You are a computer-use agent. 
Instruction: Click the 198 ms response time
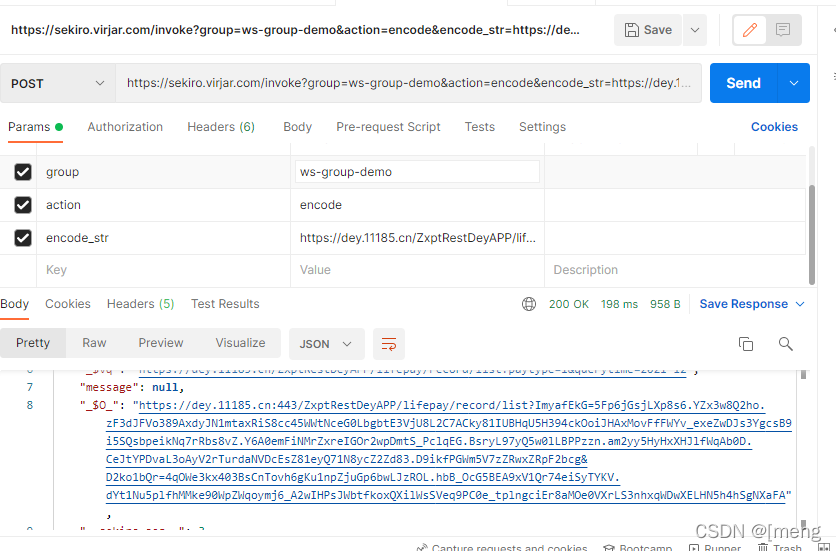[x=619, y=304]
